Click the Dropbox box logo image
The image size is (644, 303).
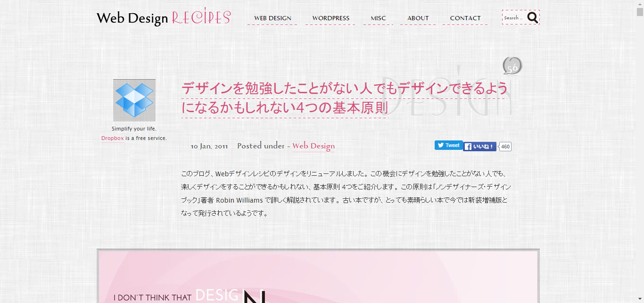134,100
